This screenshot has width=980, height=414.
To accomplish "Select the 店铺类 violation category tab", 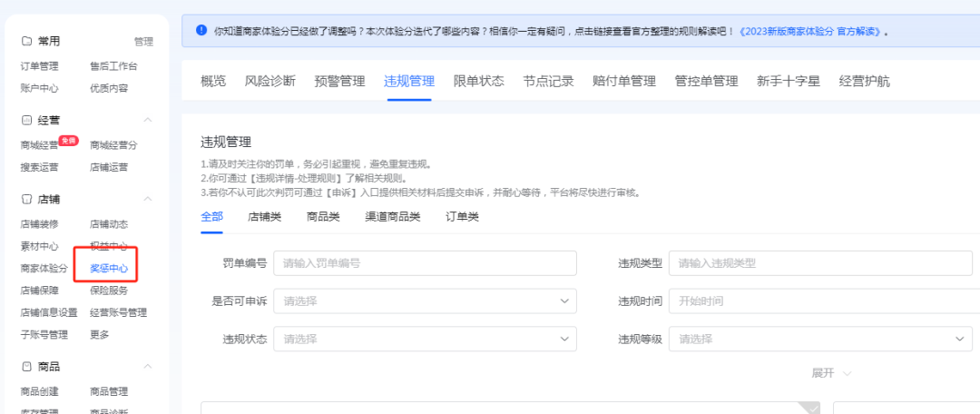I will coord(264,217).
